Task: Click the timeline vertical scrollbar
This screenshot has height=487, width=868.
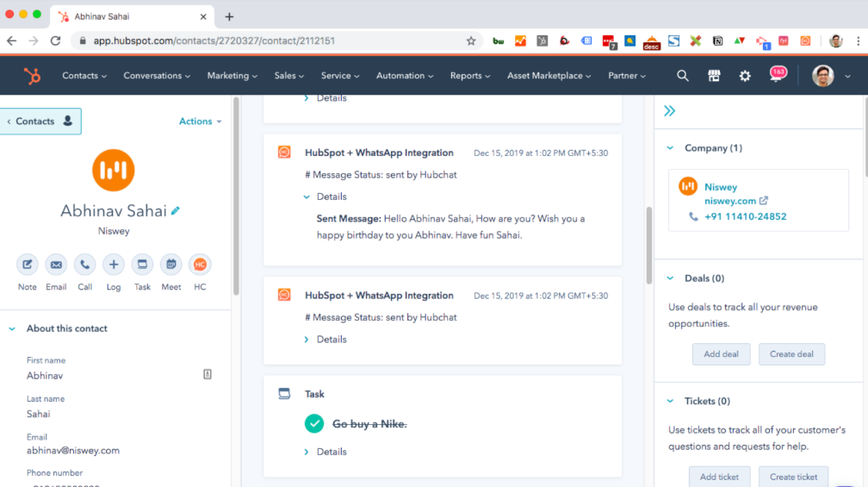Action: 648,246
